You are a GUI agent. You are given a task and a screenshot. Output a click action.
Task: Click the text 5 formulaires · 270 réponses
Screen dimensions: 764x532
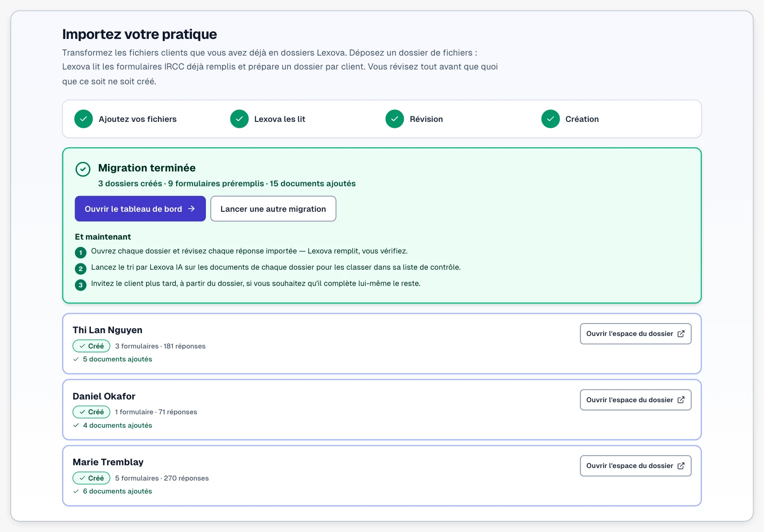(x=162, y=478)
